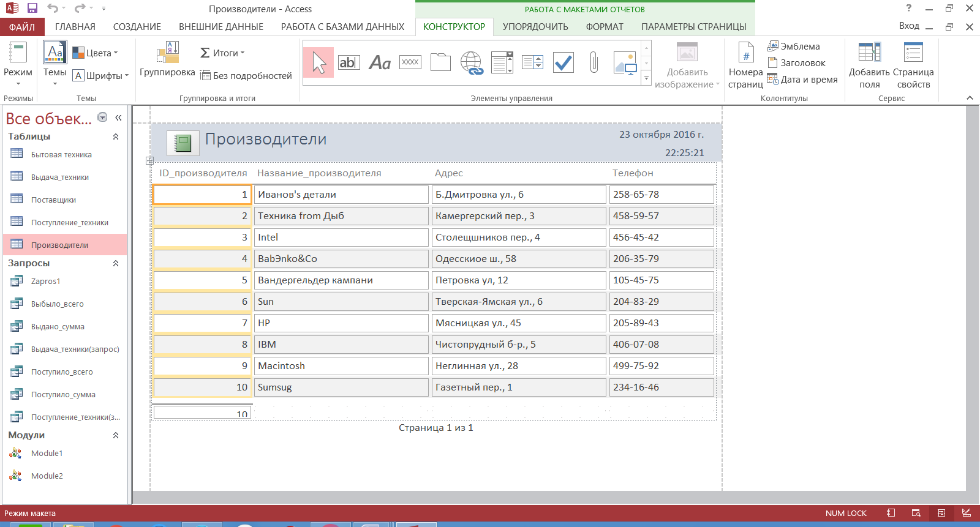Switch to Print Preview in the status bar
Screen dimensions: 980x527
tap(916, 513)
